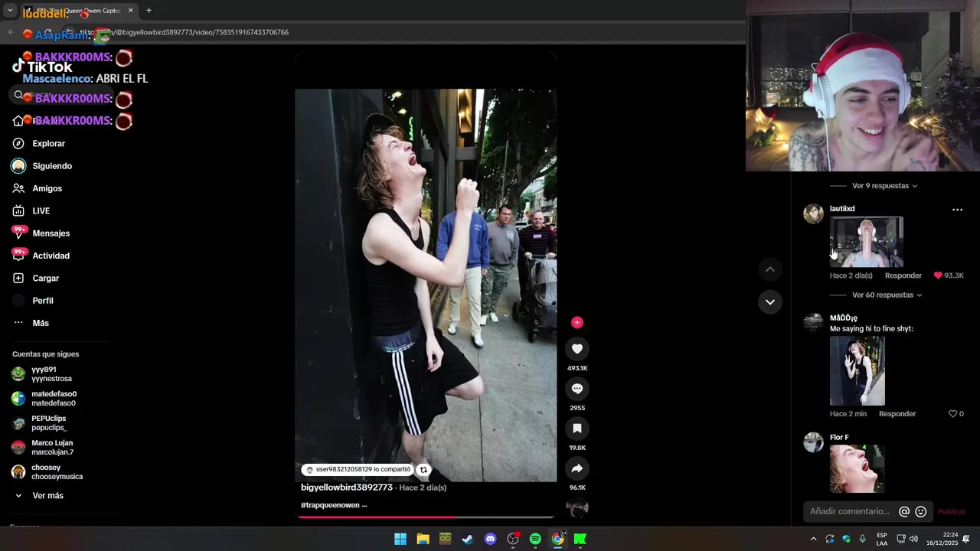980x551 pixels.
Task: Open a new browser tab
Action: pyautogui.click(x=149, y=11)
